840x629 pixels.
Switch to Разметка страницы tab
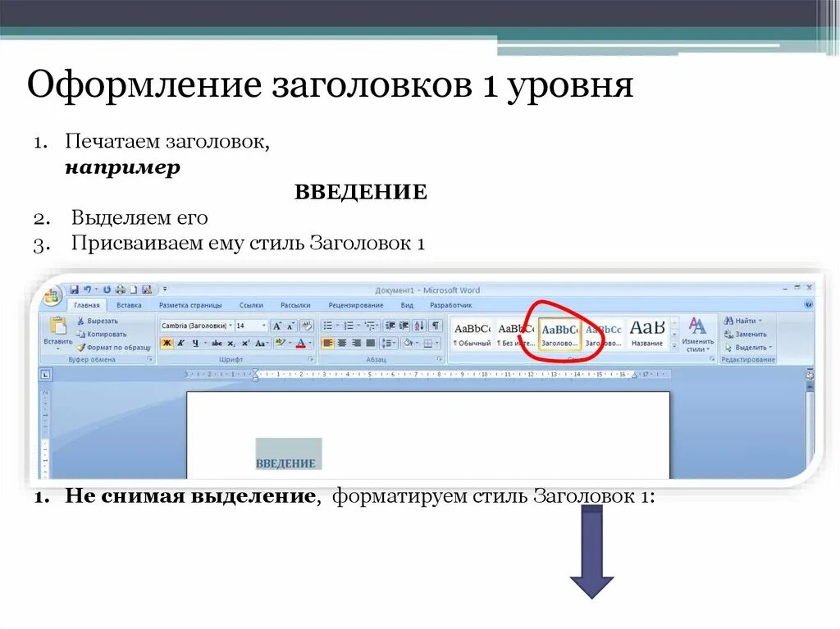click(190, 305)
